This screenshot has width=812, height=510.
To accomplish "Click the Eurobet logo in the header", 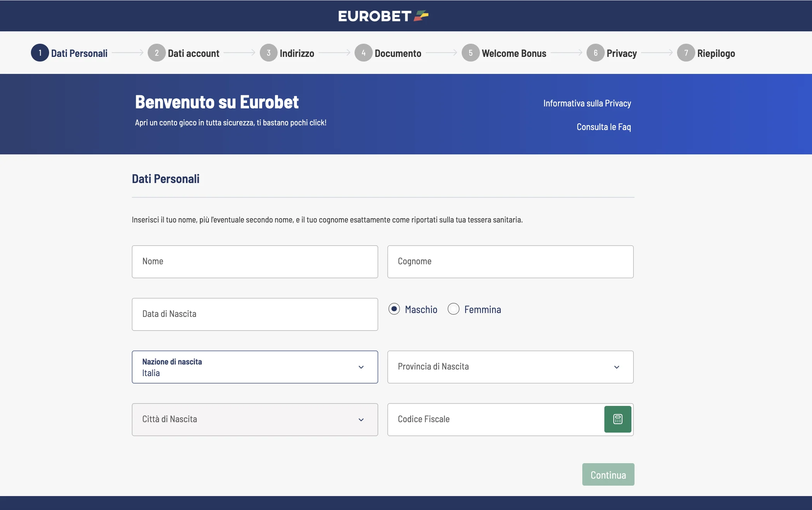I will click(382, 15).
